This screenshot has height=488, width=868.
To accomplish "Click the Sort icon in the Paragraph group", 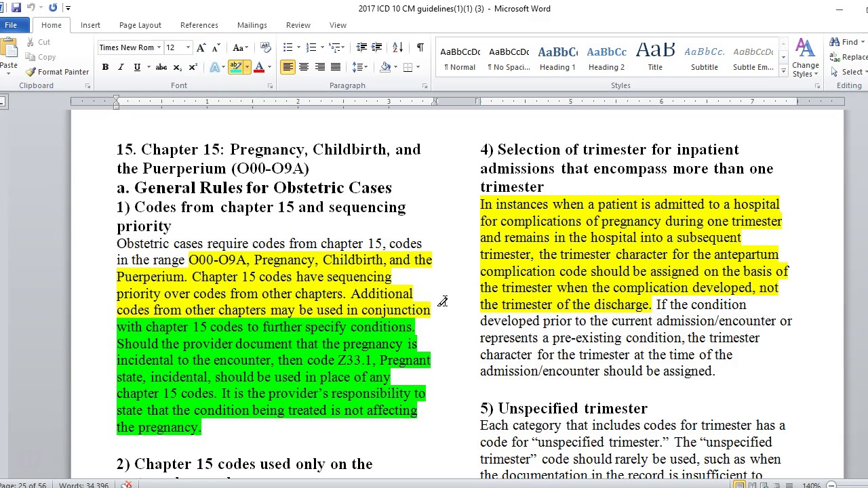I will click(x=398, y=47).
